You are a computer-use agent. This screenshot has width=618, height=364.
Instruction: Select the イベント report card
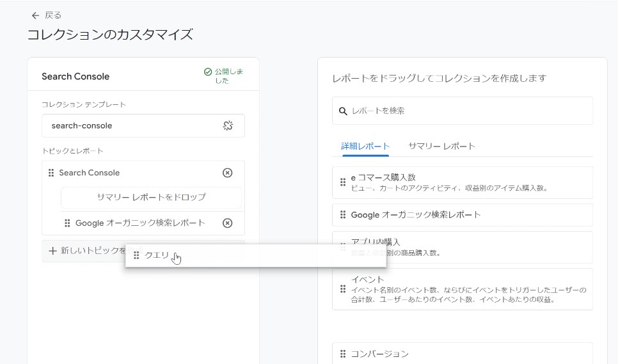[463, 289]
